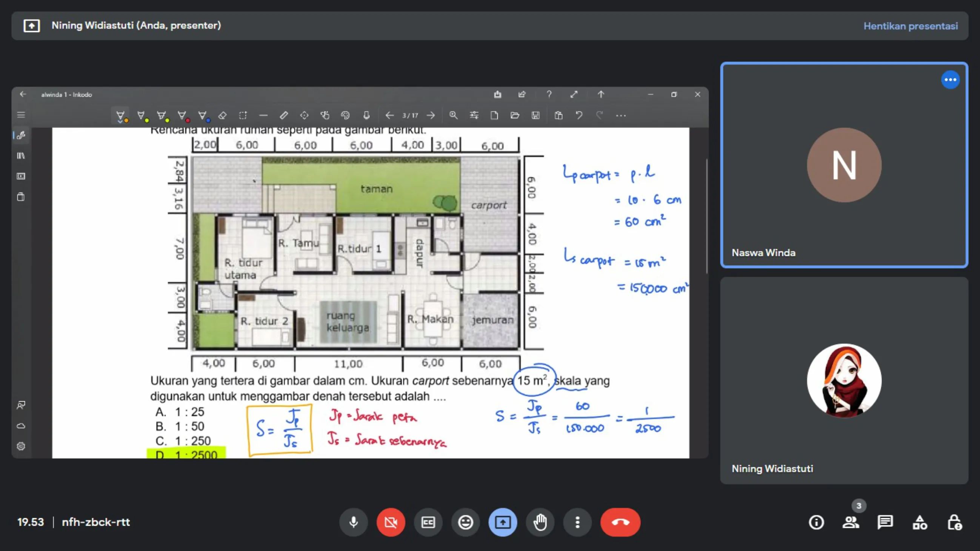This screenshot has height=551, width=980.
Task: Click Hentikan presentasi link
Action: point(911,26)
